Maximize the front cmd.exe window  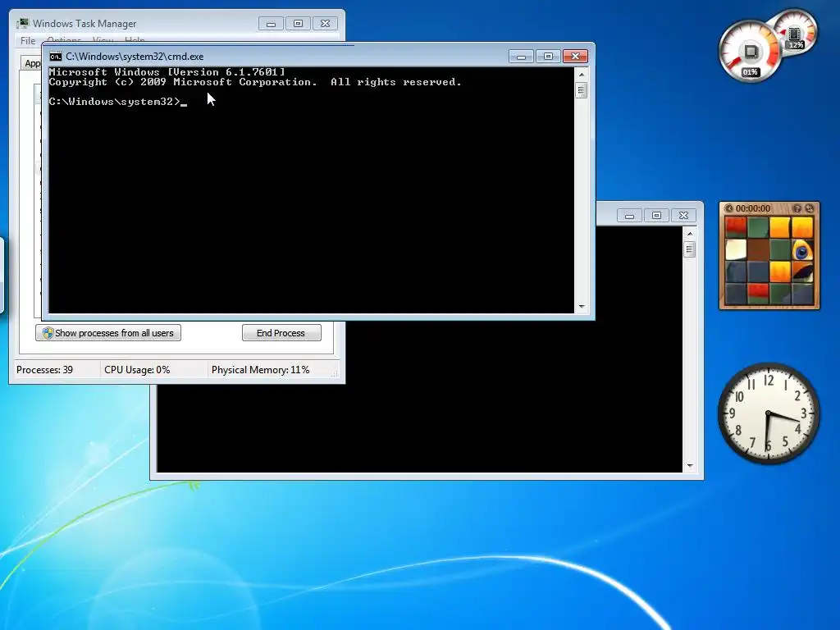click(548, 57)
